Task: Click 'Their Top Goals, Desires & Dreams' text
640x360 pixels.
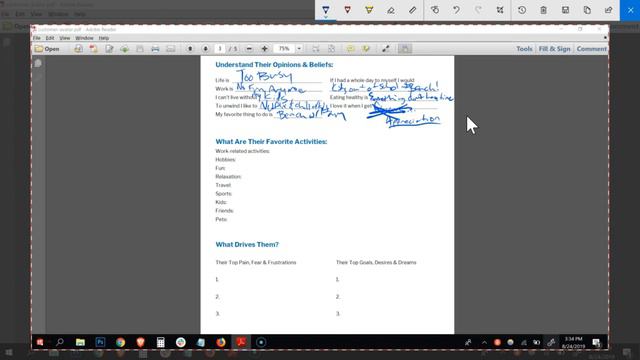Action: (376, 262)
